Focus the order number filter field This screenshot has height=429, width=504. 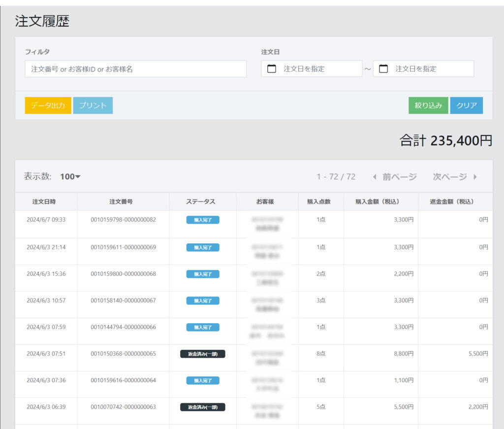(x=135, y=69)
